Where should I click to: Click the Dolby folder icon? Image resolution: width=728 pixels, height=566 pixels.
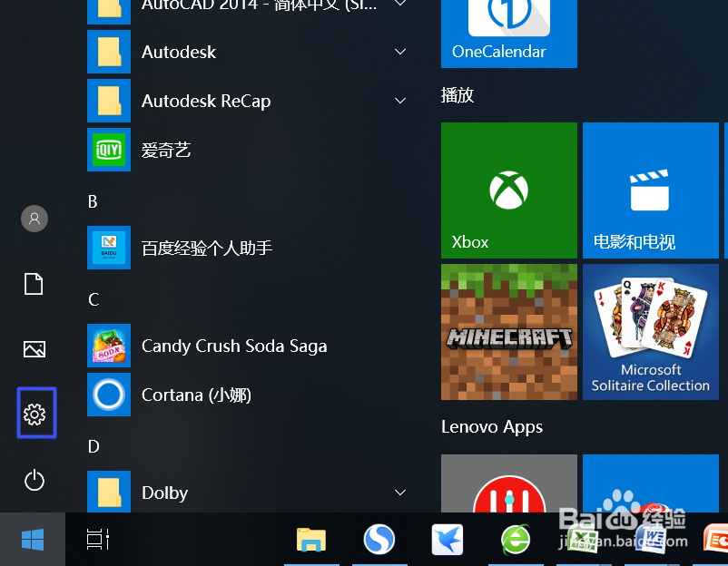[x=109, y=492]
